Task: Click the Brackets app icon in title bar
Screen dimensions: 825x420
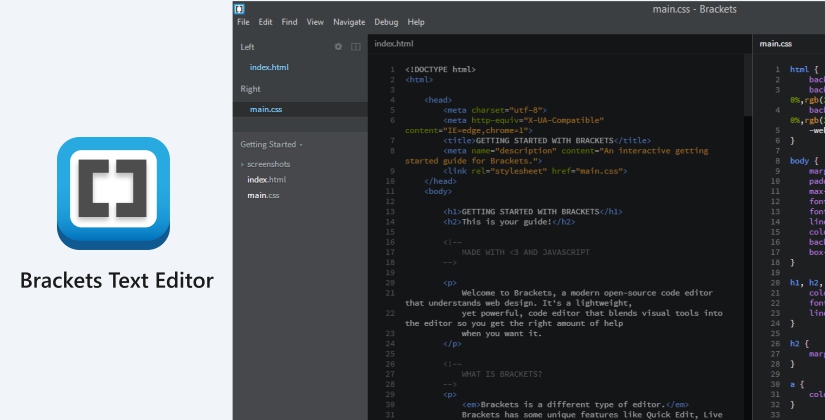Action: (x=241, y=8)
